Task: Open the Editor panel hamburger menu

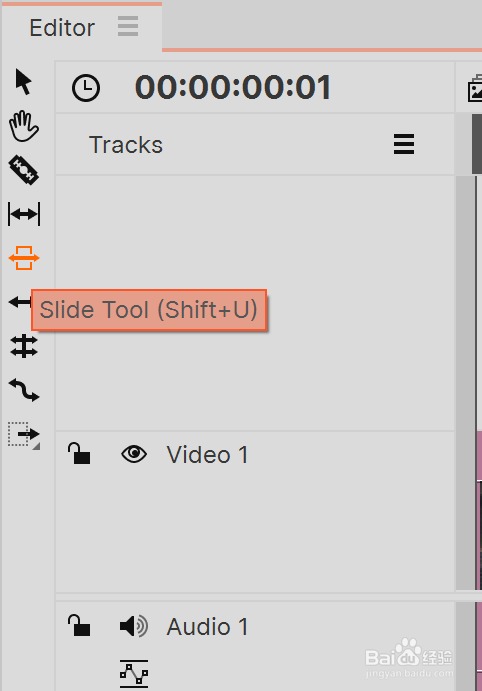Action: [x=128, y=26]
